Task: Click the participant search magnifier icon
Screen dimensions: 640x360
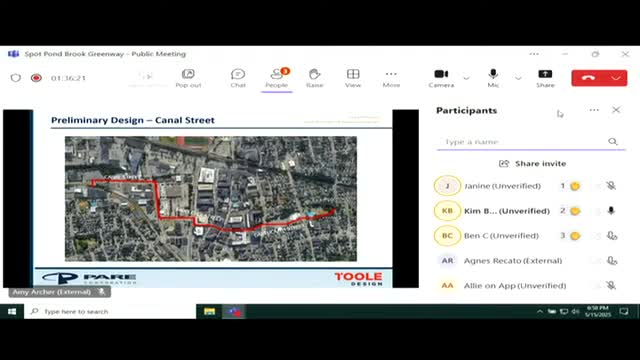Action: pyautogui.click(x=613, y=141)
